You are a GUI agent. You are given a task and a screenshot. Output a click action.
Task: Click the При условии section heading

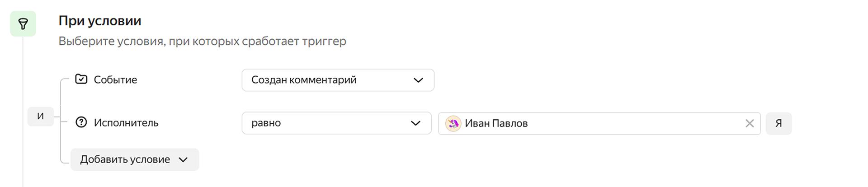point(100,21)
